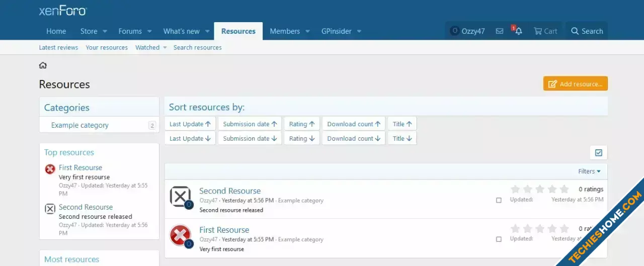Viewport: 644px width, 266px height.
Task: Open Search resources link
Action: [x=198, y=48]
